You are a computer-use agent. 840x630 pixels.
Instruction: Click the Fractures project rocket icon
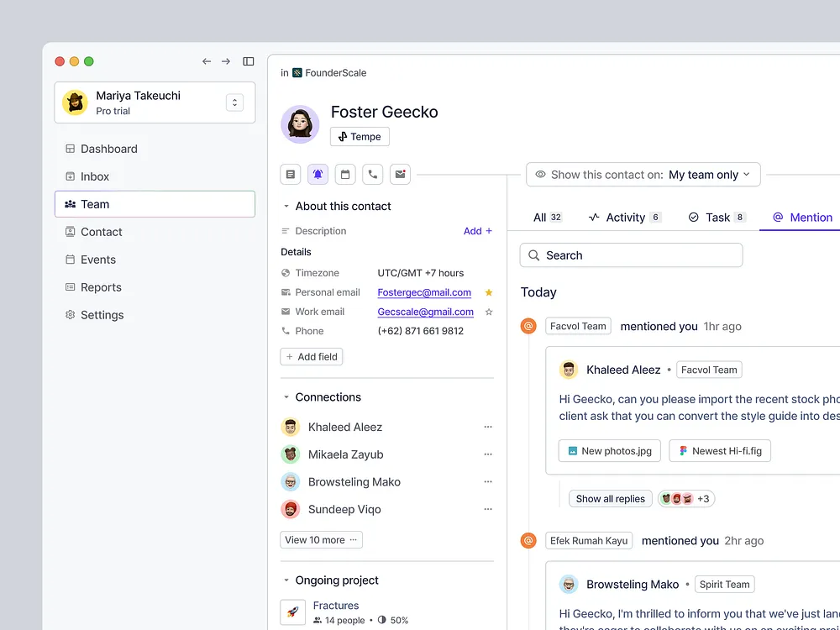[x=292, y=612]
